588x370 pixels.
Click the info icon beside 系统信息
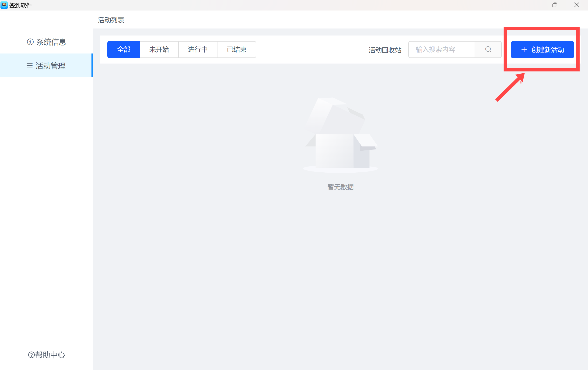(30, 42)
